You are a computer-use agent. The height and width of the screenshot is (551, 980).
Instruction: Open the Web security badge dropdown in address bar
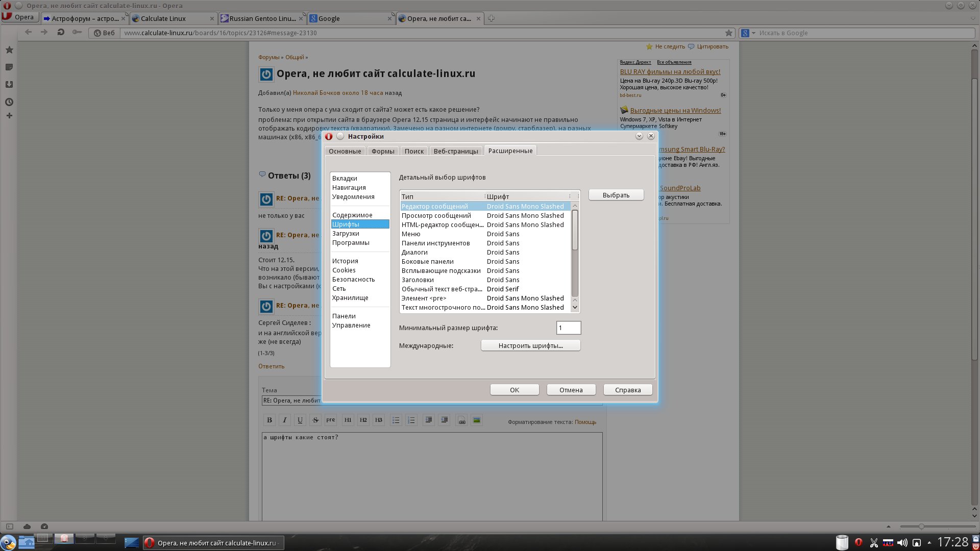(x=104, y=33)
